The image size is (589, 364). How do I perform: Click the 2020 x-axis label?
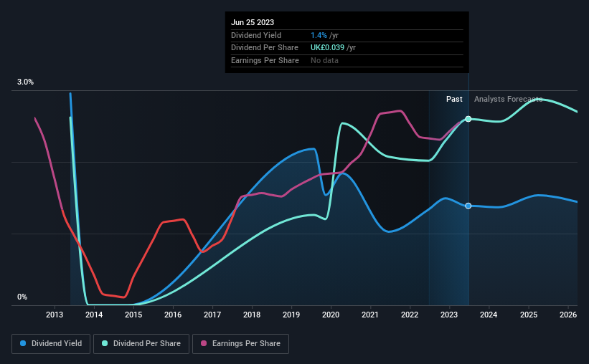coord(331,315)
